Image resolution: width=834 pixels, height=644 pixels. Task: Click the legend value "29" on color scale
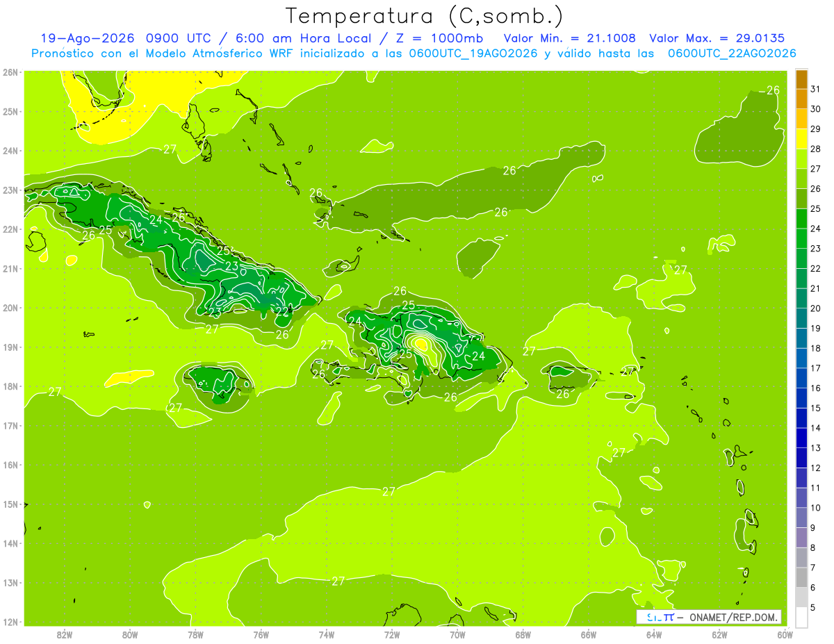816,129
